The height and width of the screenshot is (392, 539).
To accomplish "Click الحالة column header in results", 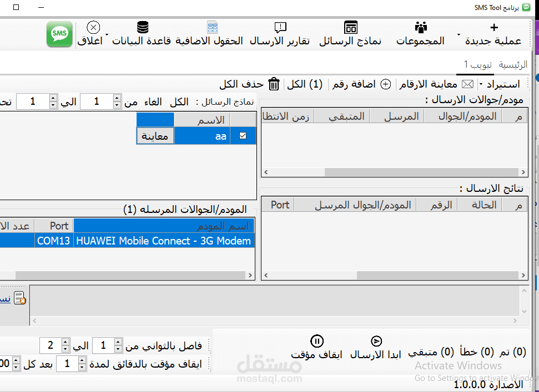I will [480, 205].
